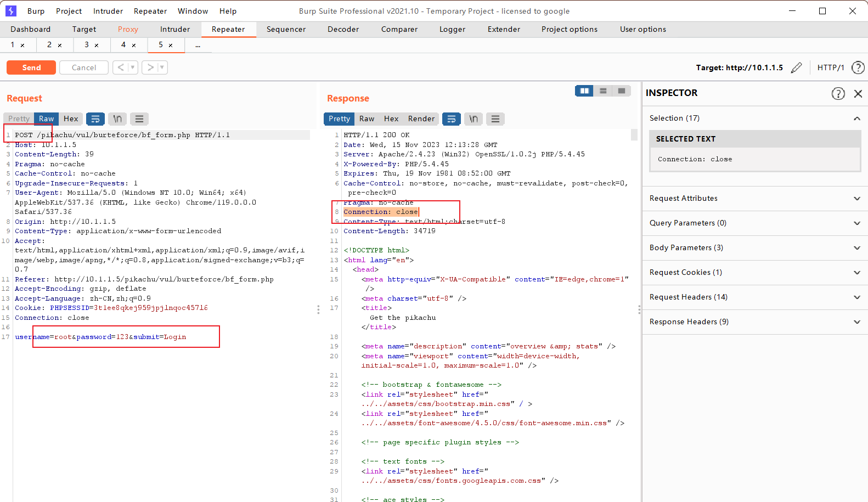Click the Burp Suite logo icon
This screenshot has width=868, height=502.
[11, 11]
